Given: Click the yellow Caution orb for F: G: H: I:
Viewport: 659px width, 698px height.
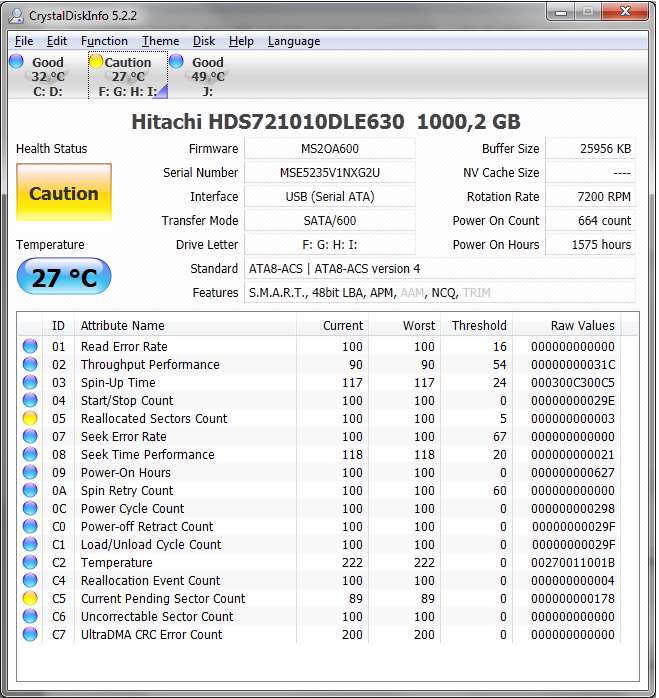Looking at the screenshot, I should (x=96, y=61).
